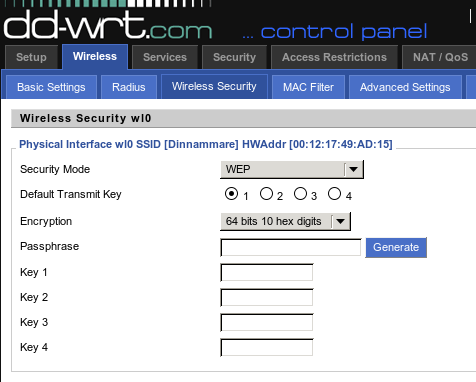Viewport: 476px width, 382px height.
Task: Select Default Transmit Key 2 radio
Action: click(x=266, y=194)
